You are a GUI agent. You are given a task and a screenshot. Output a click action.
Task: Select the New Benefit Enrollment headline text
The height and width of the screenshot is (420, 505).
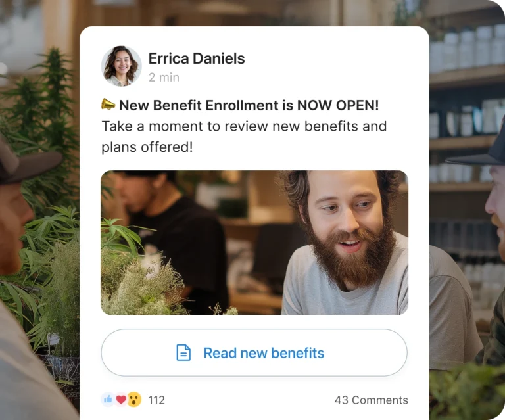point(249,105)
